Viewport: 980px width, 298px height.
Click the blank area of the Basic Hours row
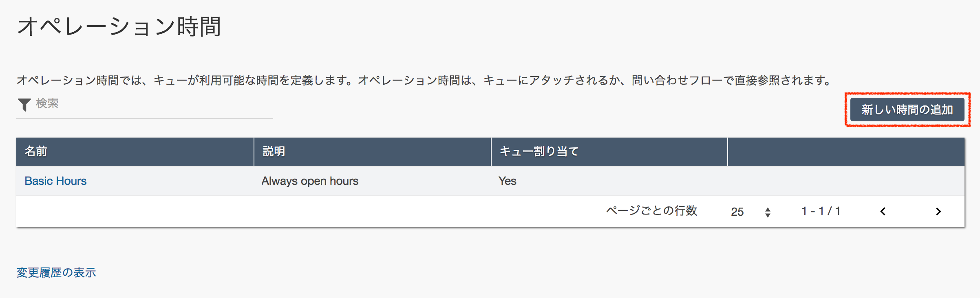(x=845, y=181)
